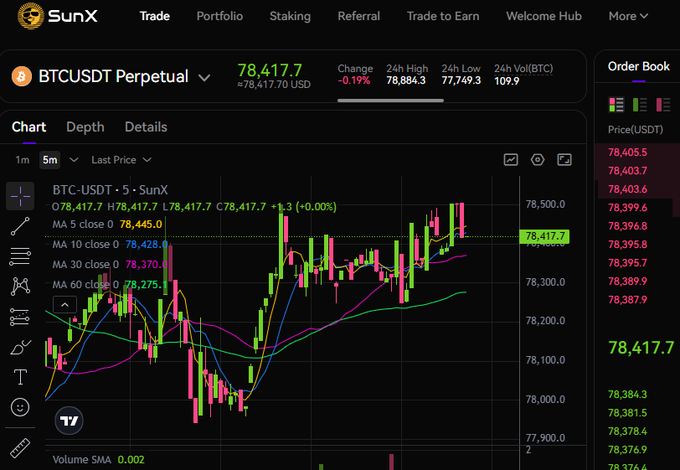Screen dimensions: 680x470
Task: Open the Fibonacci retracement tool
Action: click(20, 256)
